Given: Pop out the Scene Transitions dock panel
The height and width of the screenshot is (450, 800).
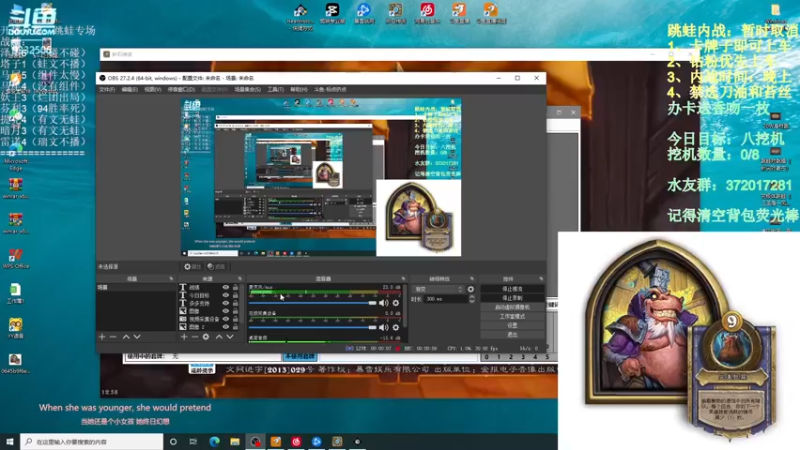Looking at the screenshot, I should [x=471, y=279].
